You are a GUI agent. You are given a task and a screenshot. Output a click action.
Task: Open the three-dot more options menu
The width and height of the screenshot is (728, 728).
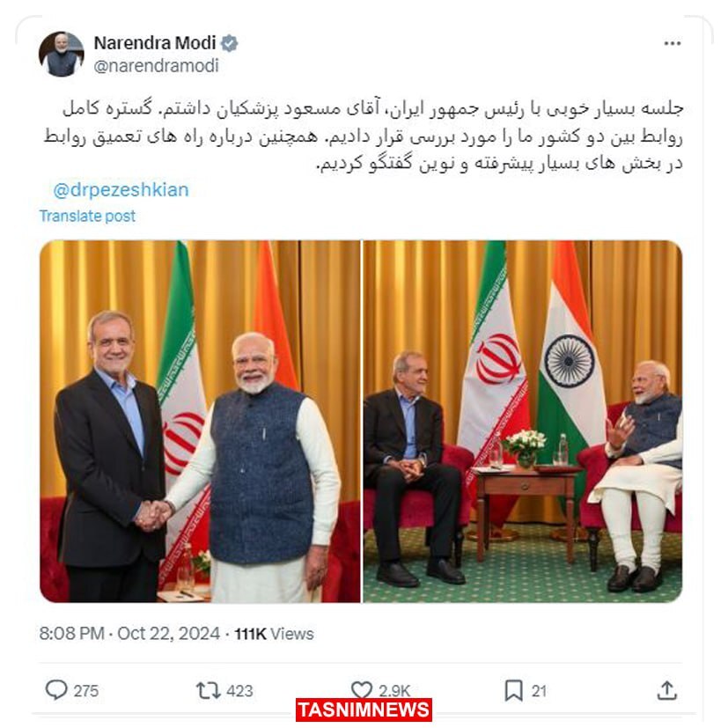672,44
